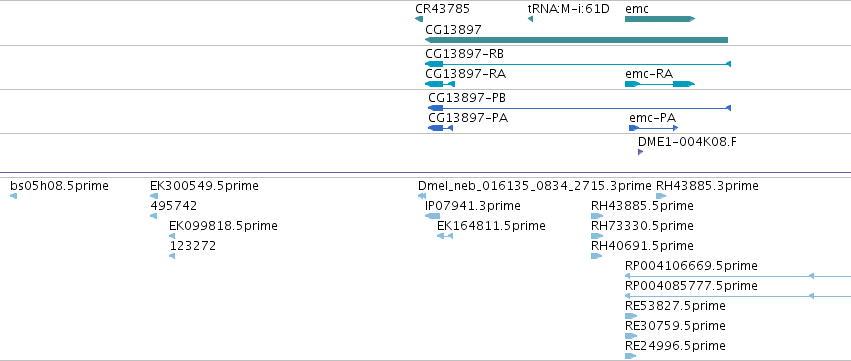This screenshot has height=361, width=851.
Task: Open the RE30759.5prime EST label
Action: 675,326
